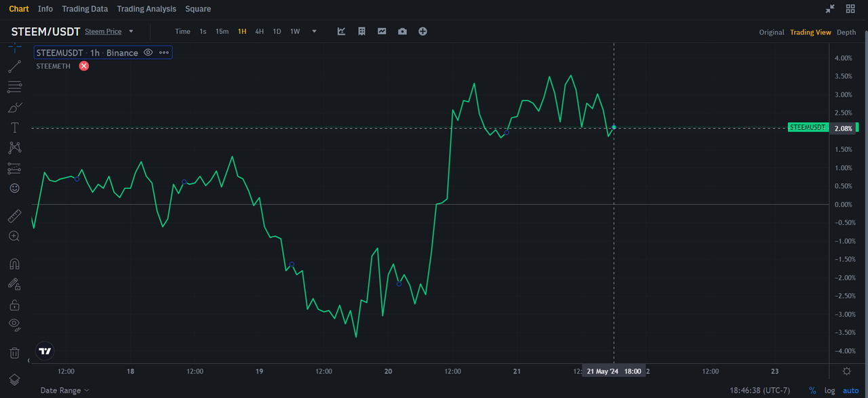Image resolution: width=868 pixels, height=398 pixels.
Task: Click the TradingView logo on chart
Action: tap(45, 351)
